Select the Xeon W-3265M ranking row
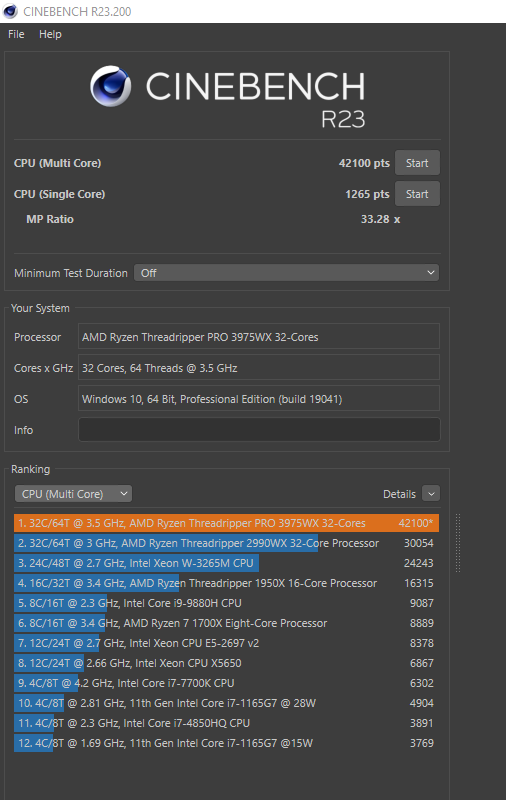 (x=226, y=563)
